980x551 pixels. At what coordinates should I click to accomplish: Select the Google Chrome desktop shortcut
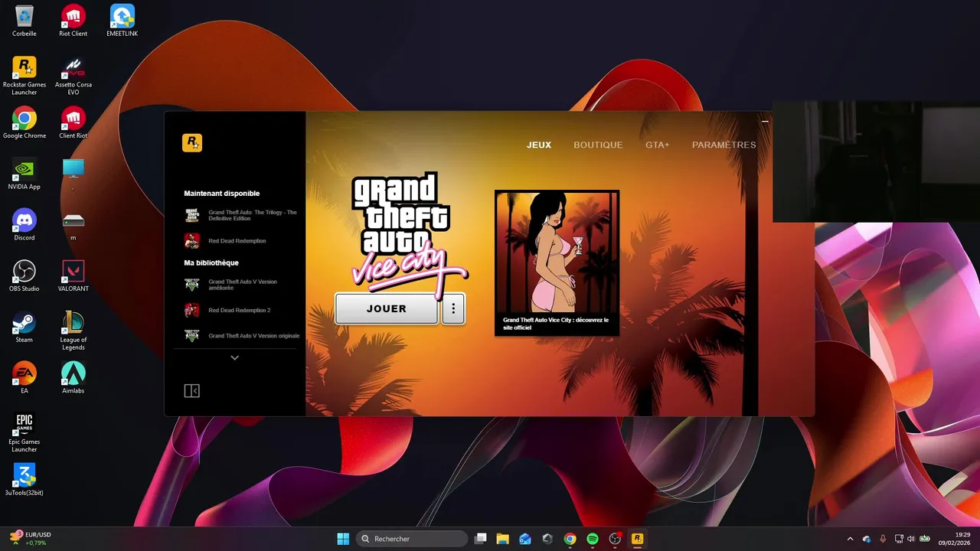pos(24,122)
